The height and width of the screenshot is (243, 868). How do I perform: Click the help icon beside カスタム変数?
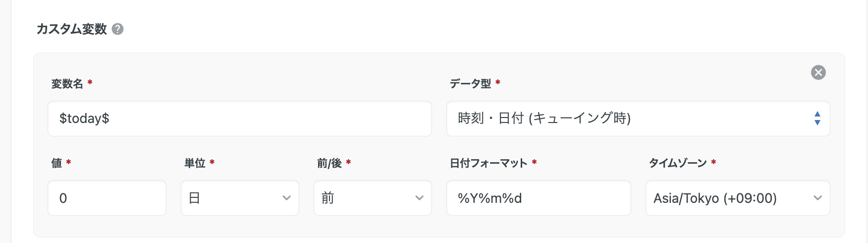(117, 29)
